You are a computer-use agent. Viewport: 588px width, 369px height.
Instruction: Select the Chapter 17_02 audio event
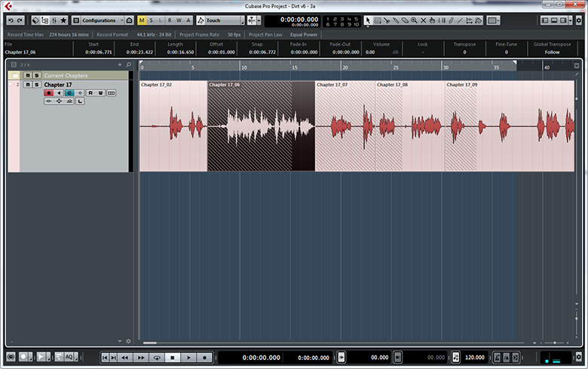[173, 127]
